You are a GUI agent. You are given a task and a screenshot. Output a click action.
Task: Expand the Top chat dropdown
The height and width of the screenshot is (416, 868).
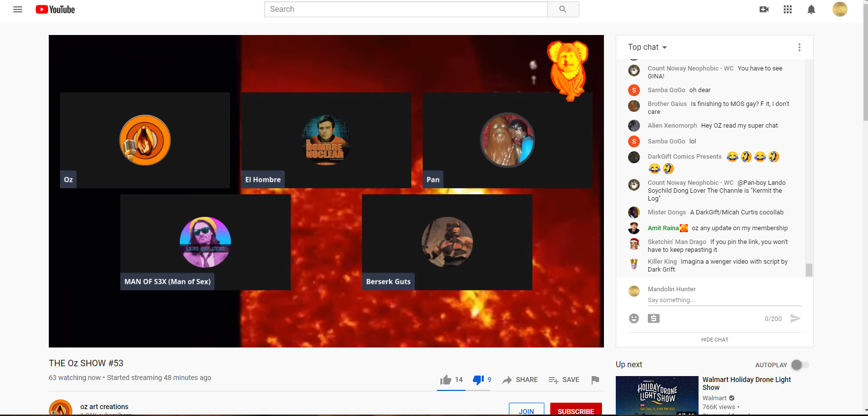647,47
